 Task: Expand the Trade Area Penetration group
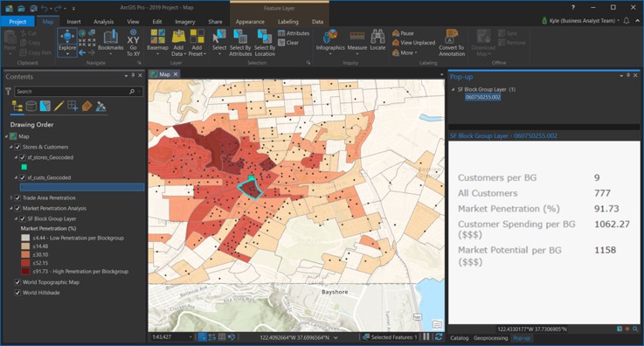coord(11,197)
